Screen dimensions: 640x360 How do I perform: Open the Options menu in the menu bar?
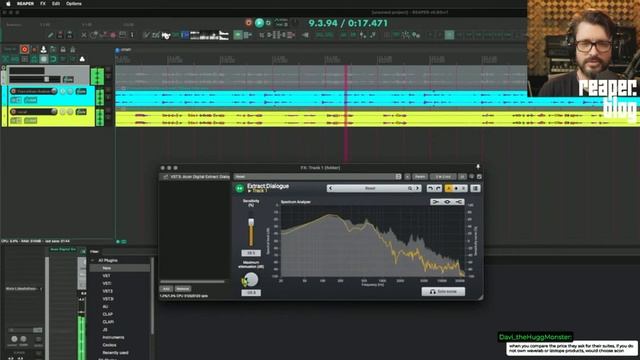pos(74,4)
